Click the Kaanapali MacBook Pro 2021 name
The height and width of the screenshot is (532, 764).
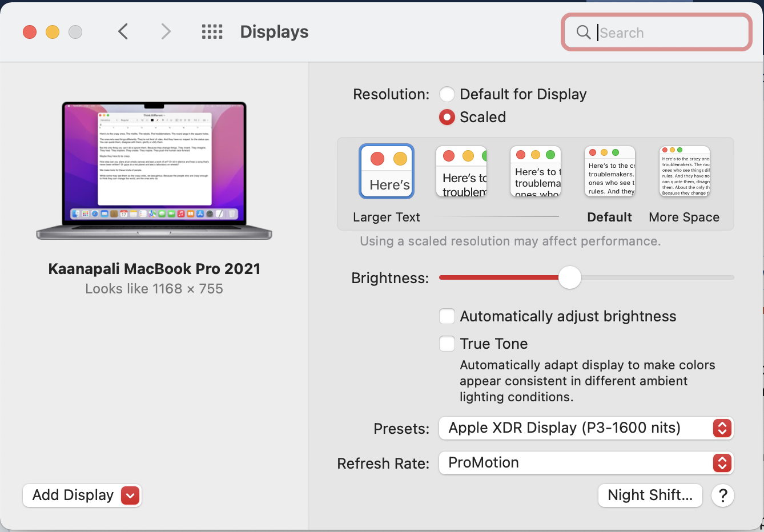154,269
